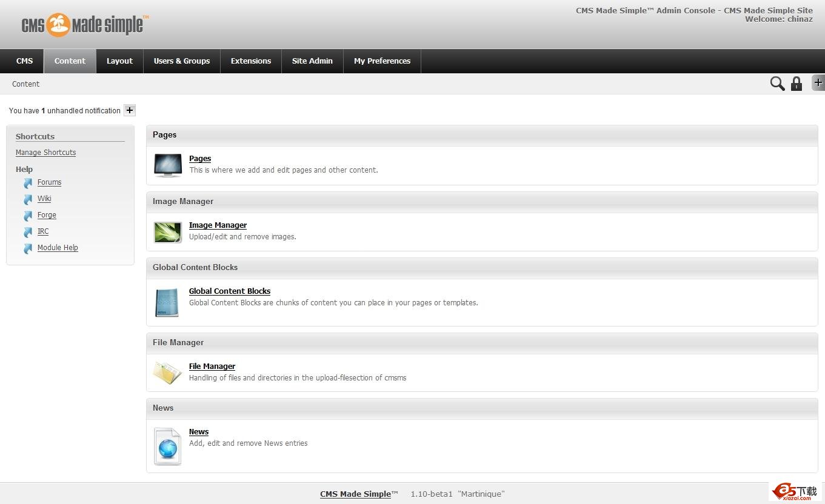The width and height of the screenshot is (825, 504).
Task: Open the search magnifier icon
Action: (x=777, y=84)
